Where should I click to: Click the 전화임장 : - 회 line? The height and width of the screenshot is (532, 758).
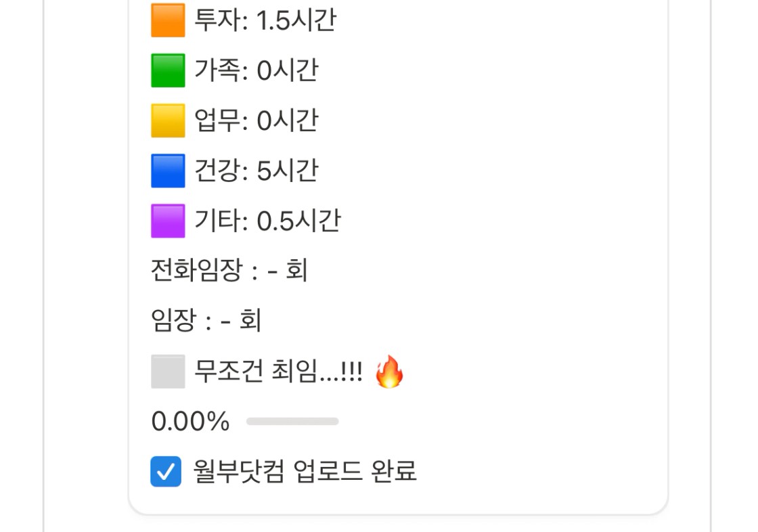[x=229, y=270]
